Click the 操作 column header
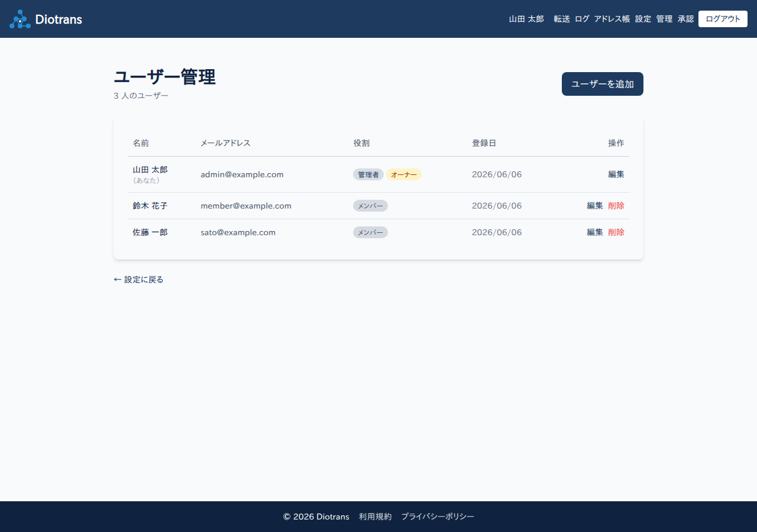The image size is (757, 532). point(616,143)
